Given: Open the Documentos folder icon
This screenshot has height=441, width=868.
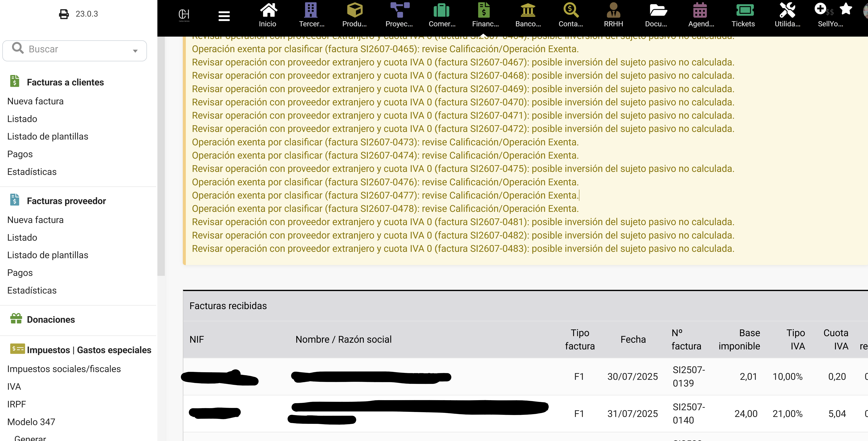Looking at the screenshot, I should point(658,10).
